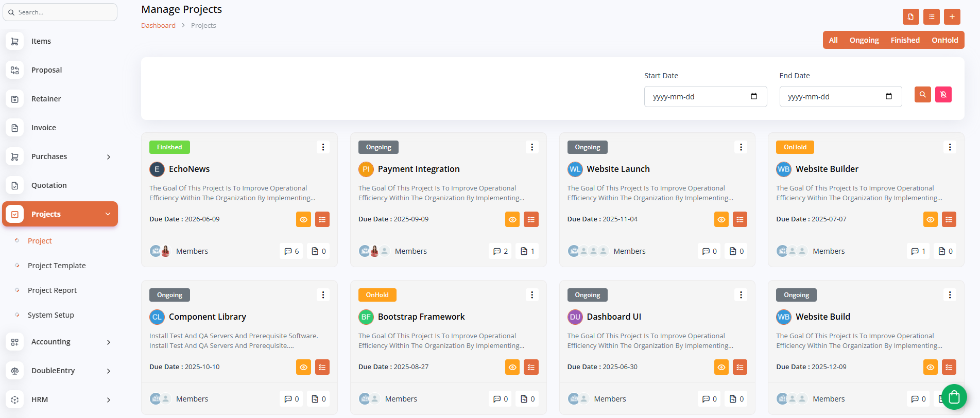
Task: Open the Start Date calendar picker
Action: (753, 96)
